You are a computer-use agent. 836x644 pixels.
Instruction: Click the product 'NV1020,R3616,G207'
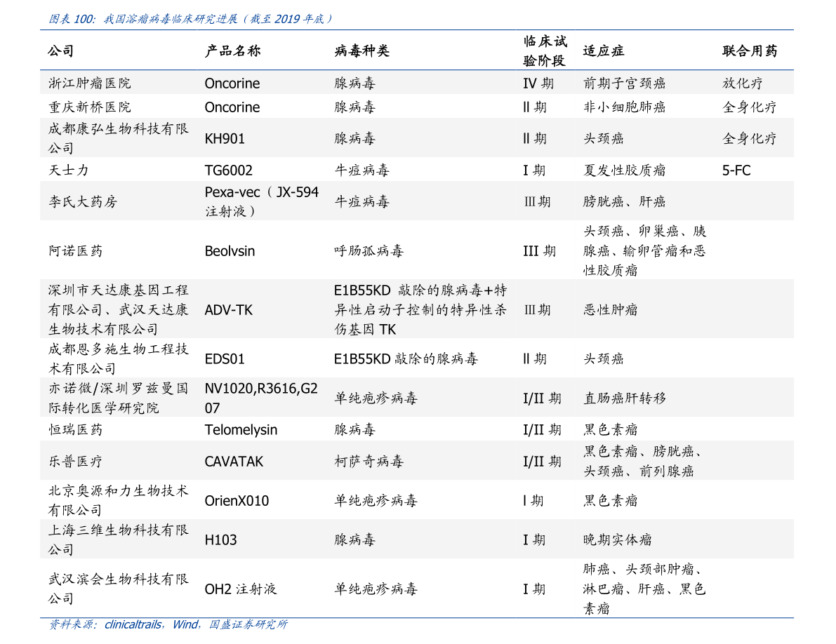coord(261,398)
